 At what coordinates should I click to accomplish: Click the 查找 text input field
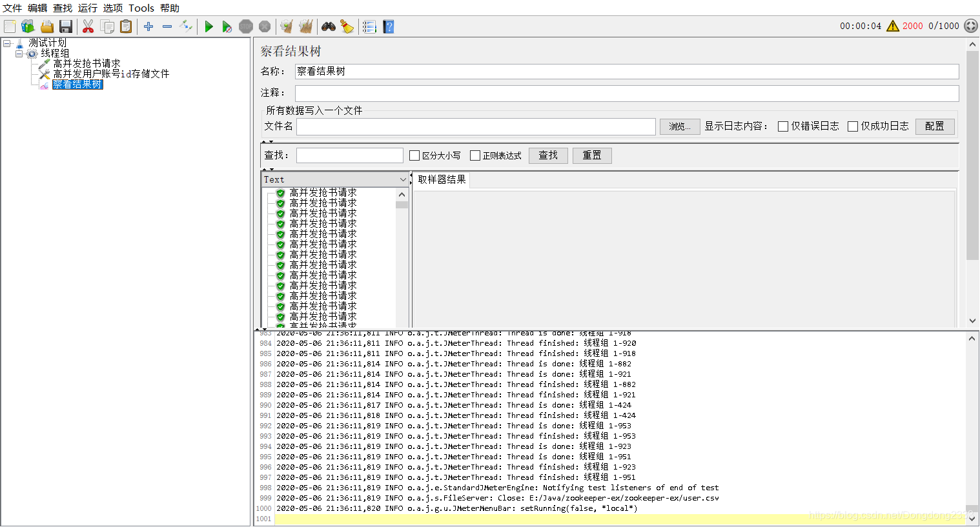[350, 155]
